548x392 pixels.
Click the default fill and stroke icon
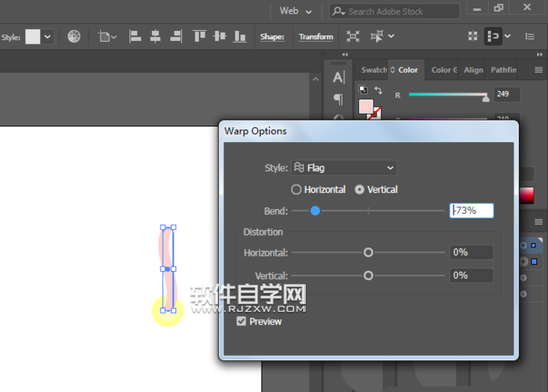[363, 89]
